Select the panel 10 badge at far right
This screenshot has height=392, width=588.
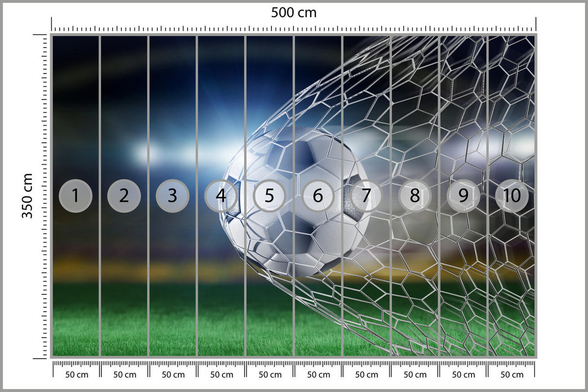[x=414, y=196]
